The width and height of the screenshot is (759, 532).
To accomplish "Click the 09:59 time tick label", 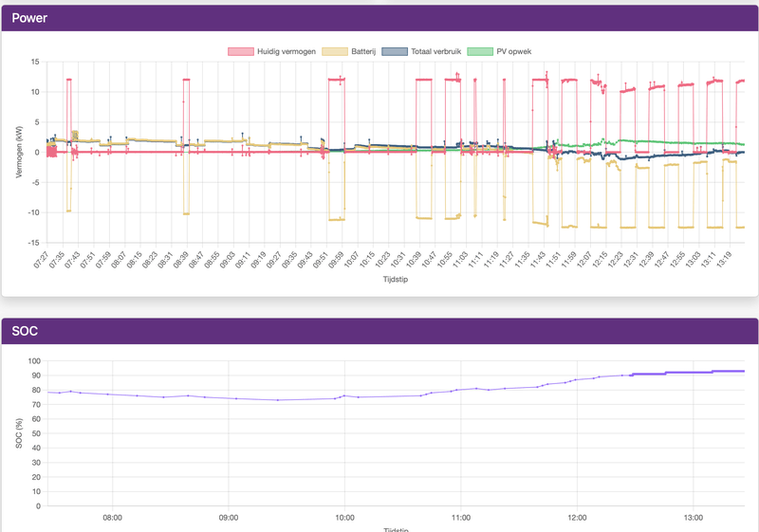I will pyautogui.click(x=336, y=260).
